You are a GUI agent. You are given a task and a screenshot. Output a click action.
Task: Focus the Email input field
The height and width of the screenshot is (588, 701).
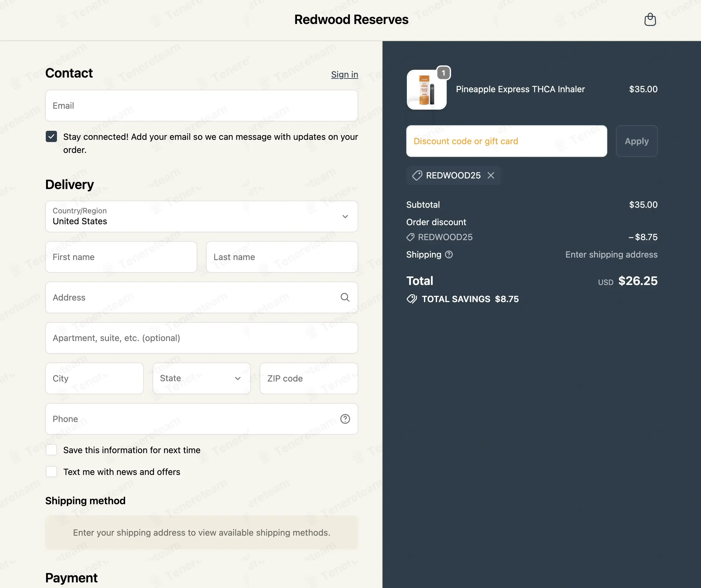click(202, 106)
